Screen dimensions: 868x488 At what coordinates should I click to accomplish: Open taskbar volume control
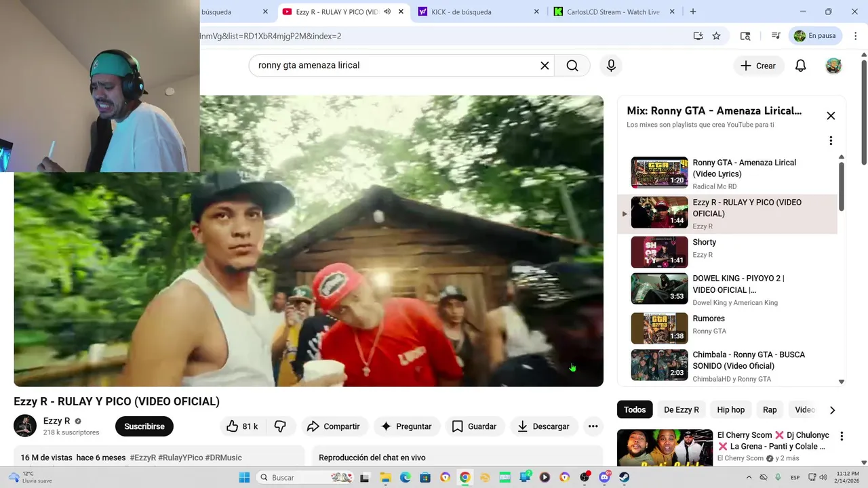tap(823, 477)
